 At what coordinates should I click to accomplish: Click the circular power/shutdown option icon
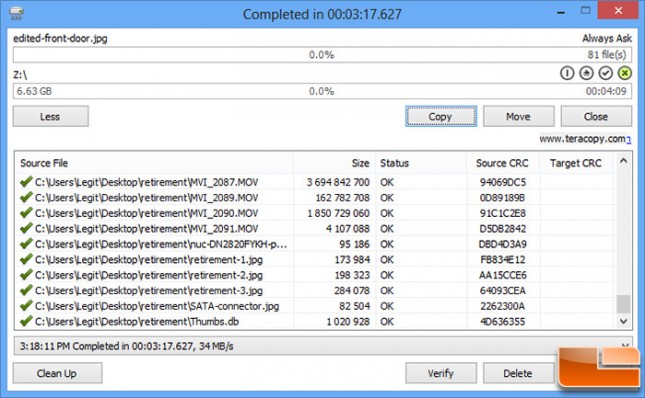(x=567, y=73)
